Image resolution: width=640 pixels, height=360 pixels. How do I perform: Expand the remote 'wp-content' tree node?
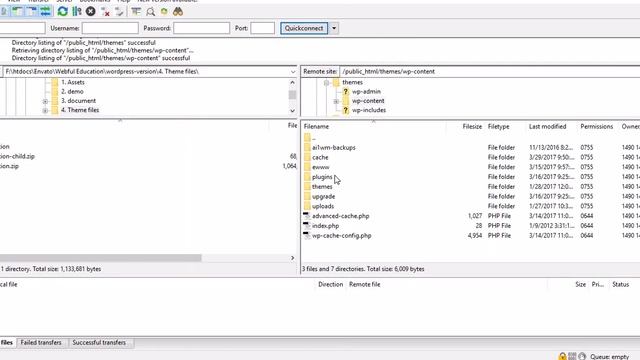(x=336, y=101)
